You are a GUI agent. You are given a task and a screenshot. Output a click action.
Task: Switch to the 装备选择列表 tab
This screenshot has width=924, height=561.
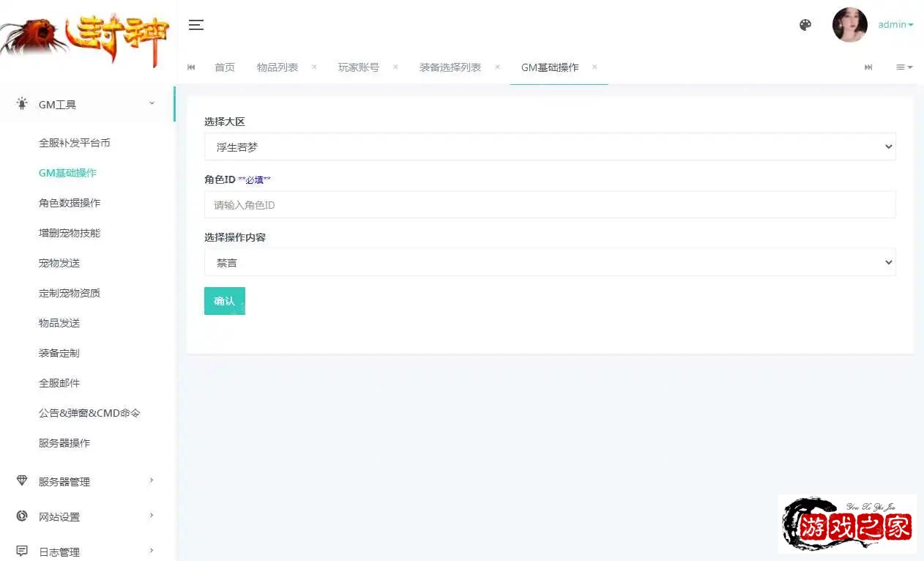[450, 67]
